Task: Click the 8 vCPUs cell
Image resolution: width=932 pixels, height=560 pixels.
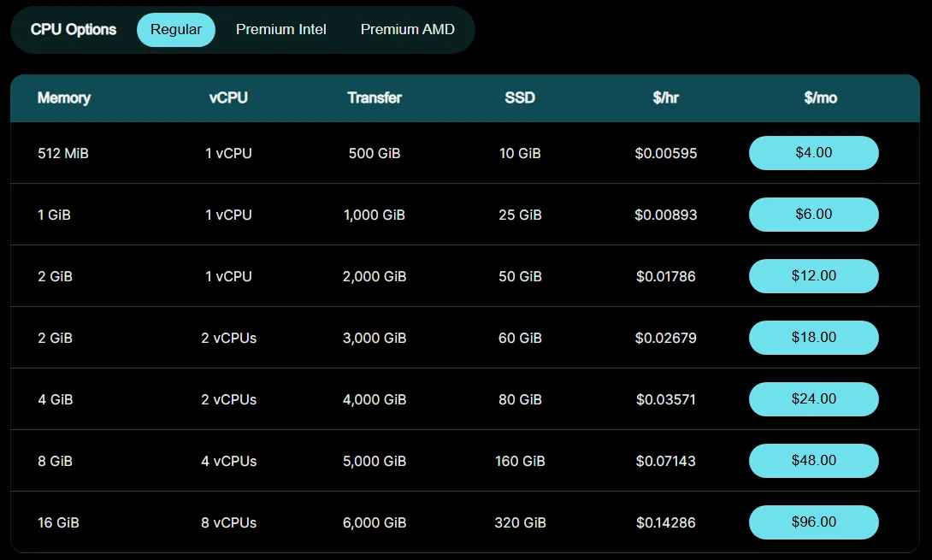Action: [x=229, y=522]
